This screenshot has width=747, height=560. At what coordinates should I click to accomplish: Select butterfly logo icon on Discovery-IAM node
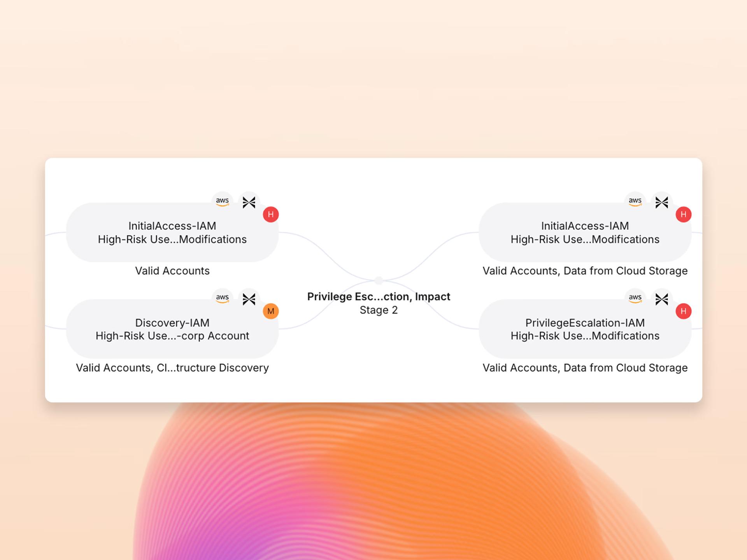pos(249,299)
